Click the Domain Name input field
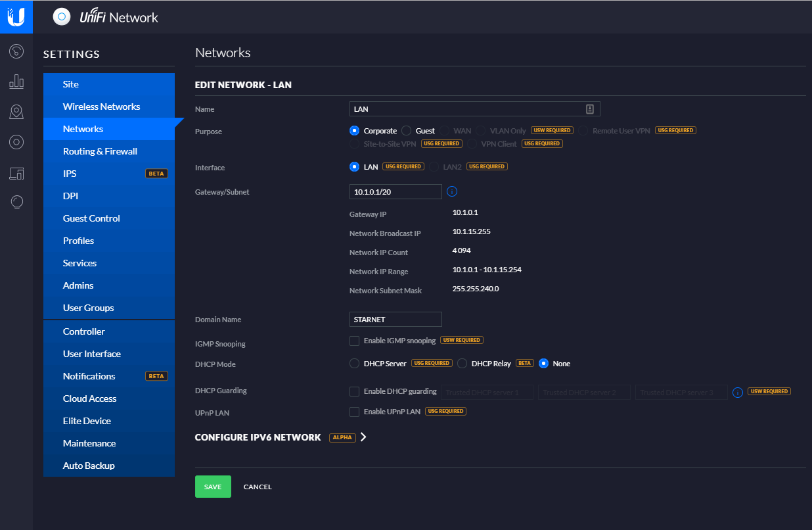The image size is (812, 530). point(395,320)
